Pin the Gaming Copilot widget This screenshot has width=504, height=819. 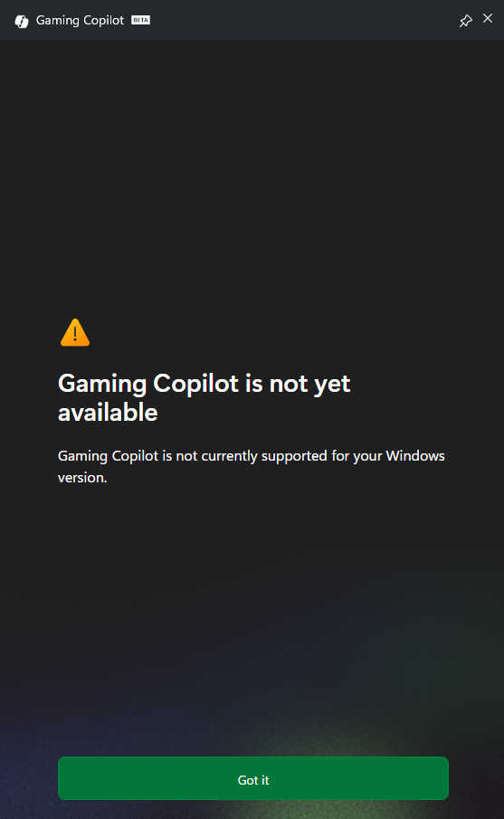(465, 21)
